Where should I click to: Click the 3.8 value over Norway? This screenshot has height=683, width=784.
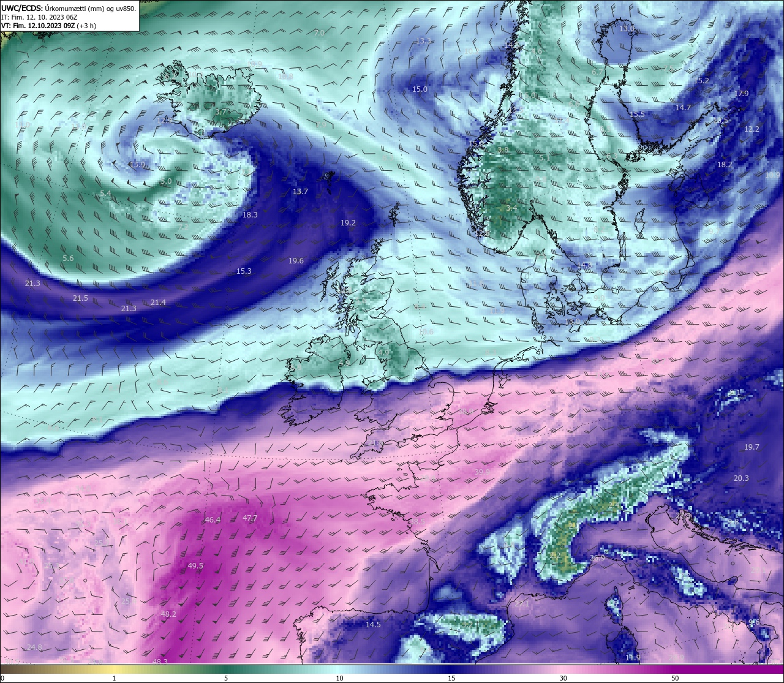click(503, 150)
